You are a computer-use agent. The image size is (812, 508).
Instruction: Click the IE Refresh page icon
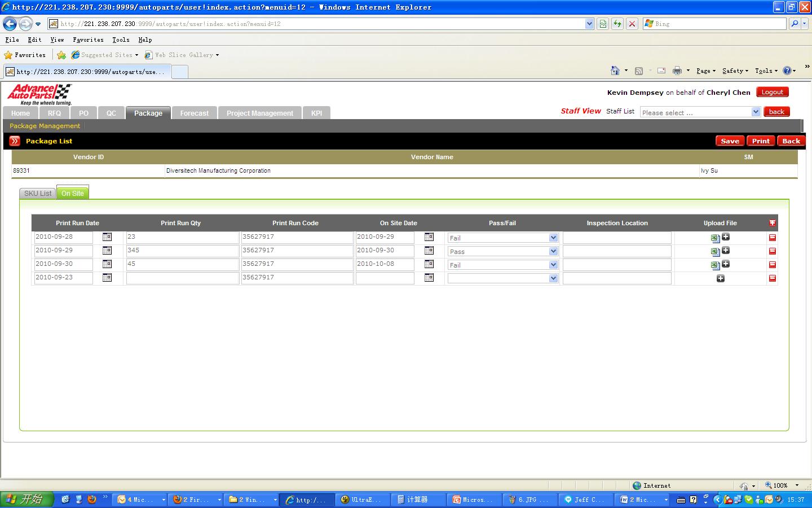click(617, 24)
